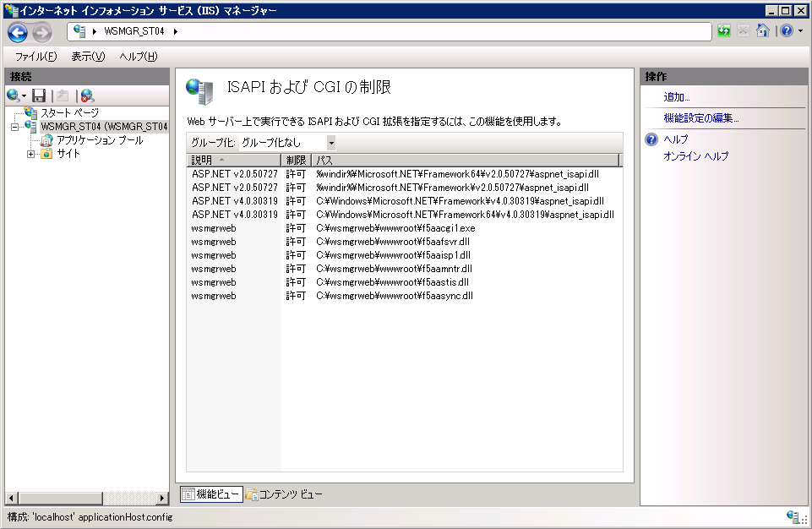This screenshot has height=529, width=812.
Task: Select the ASP.NET v4.0.30319 Framework64 row
Action: point(405,215)
